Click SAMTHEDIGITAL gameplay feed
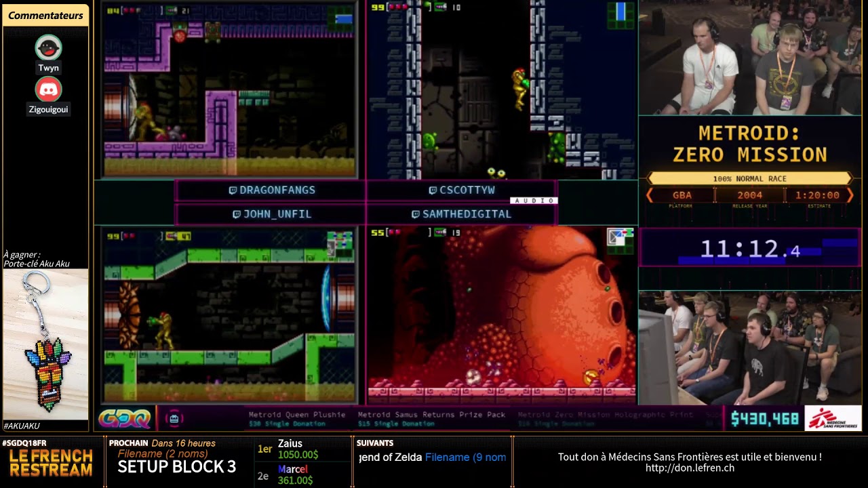Screen dimensions: 868x488 [501, 315]
